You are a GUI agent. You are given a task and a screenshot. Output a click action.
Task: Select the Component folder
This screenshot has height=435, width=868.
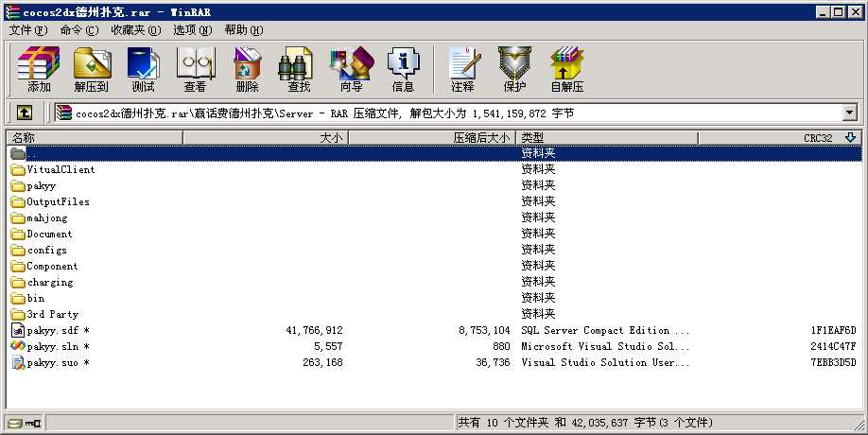(x=52, y=266)
